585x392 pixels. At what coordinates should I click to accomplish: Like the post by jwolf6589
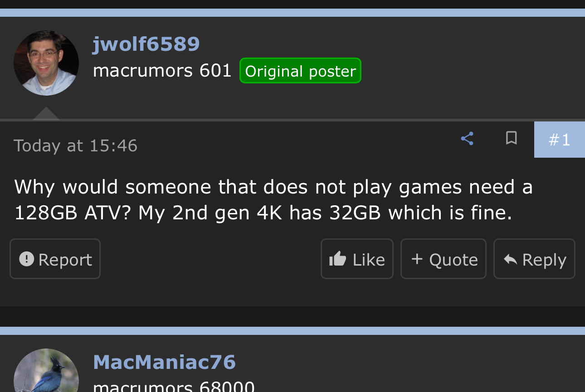pos(357,259)
